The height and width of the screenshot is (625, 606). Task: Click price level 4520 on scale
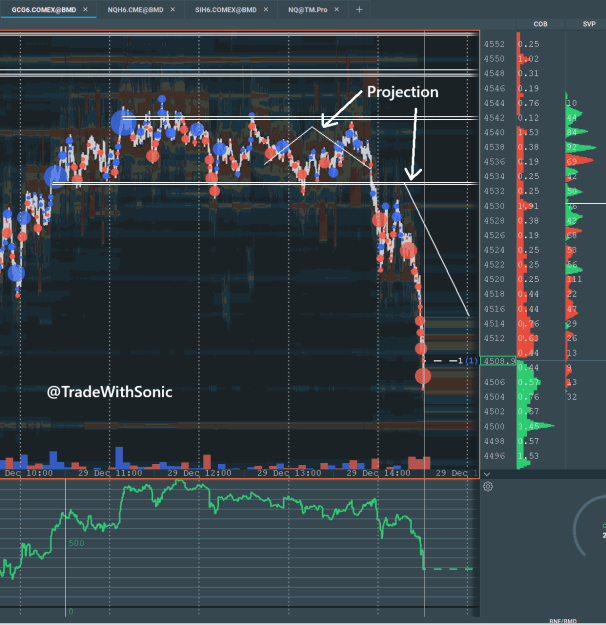[x=494, y=279]
